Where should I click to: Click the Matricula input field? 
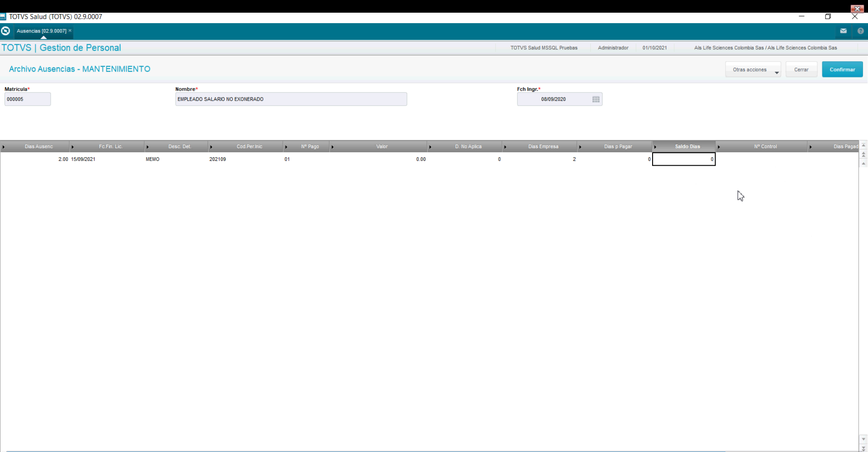click(x=28, y=99)
